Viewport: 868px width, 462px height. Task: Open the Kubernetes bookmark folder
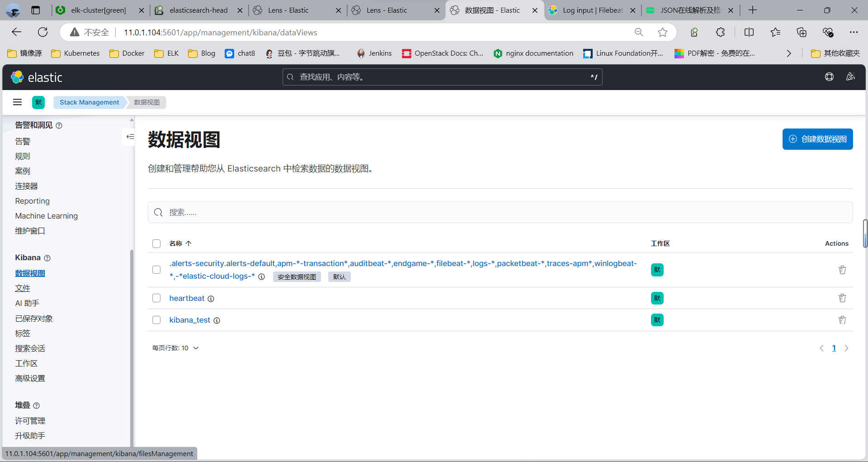[x=75, y=53]
